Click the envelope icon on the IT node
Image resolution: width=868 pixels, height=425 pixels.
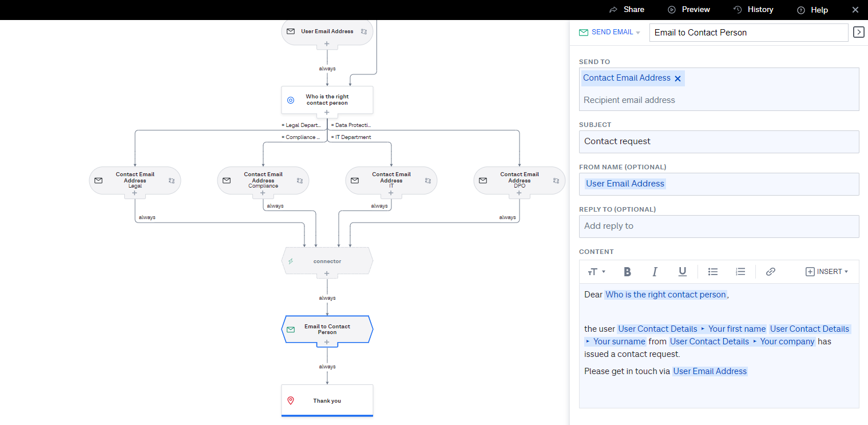[x=355, y=181]
